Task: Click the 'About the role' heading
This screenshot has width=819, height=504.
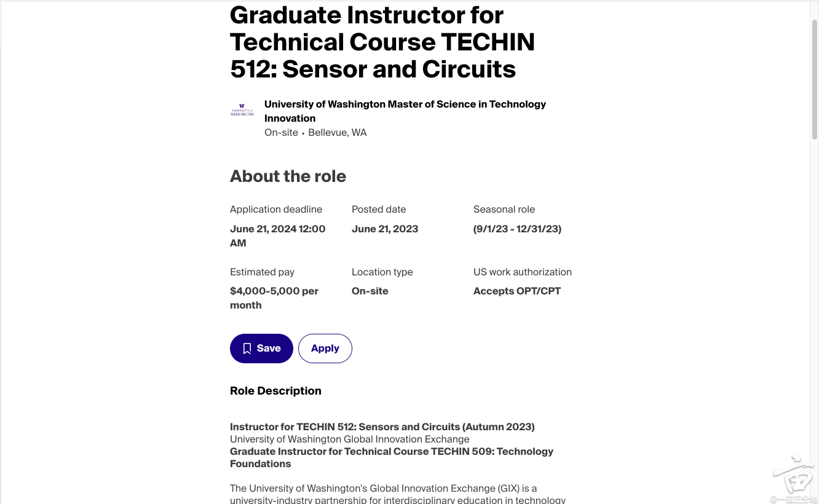Action: click(x=288, y=176)
